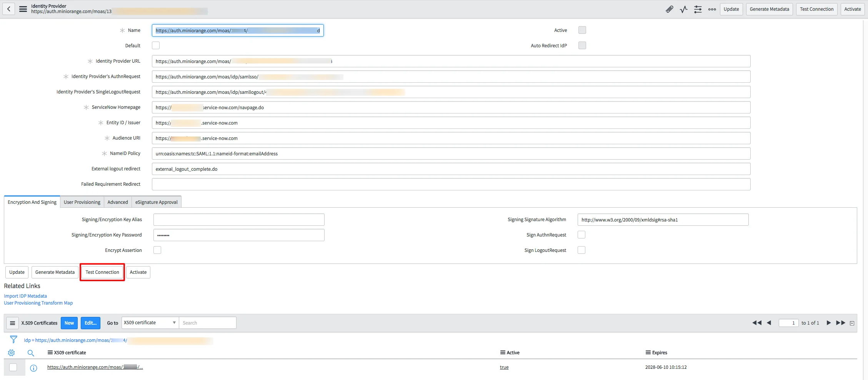Switch to the Advanced tab

click(x=117, y=202)
